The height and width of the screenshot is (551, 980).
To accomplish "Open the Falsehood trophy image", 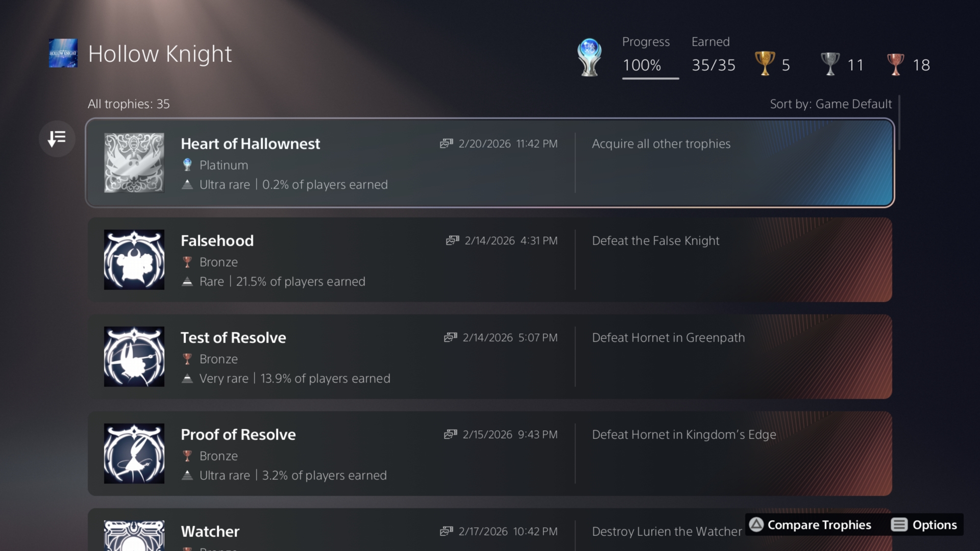I will [x=134, y=260].
